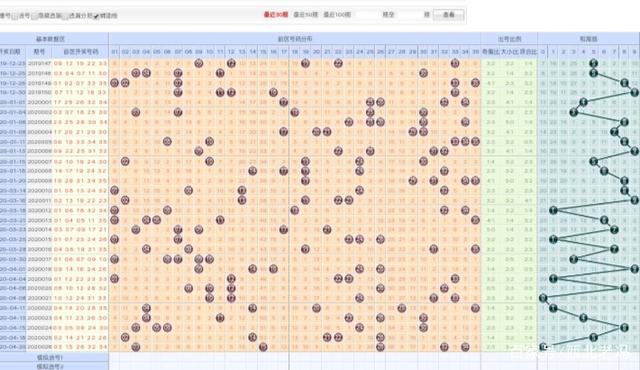
Task: Enable the 隐藏遗漏 checkbox
Action: [35, 16]
